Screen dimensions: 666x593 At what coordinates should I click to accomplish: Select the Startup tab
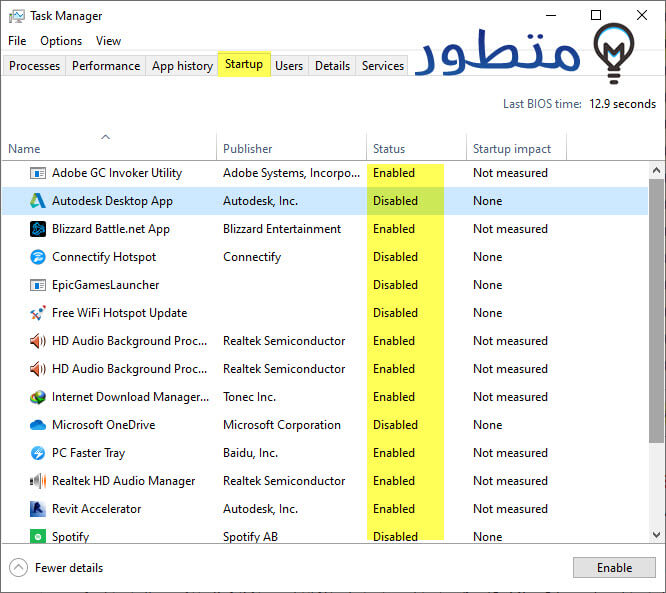[244, 64]
